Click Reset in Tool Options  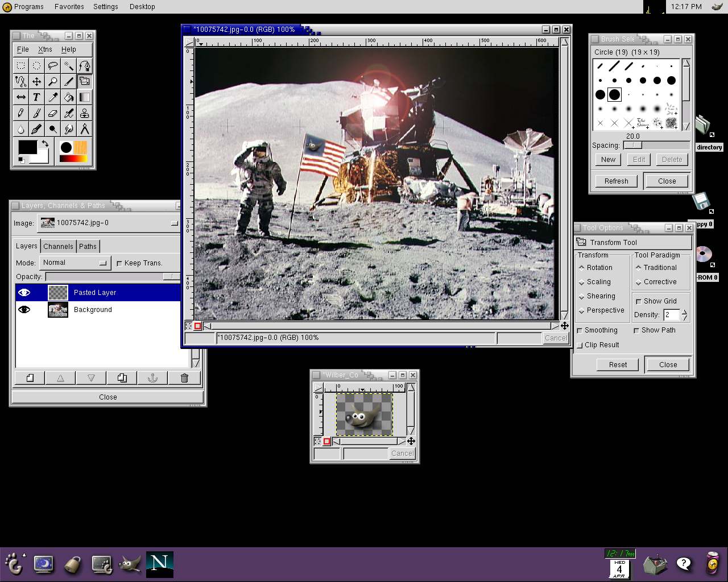618,365
